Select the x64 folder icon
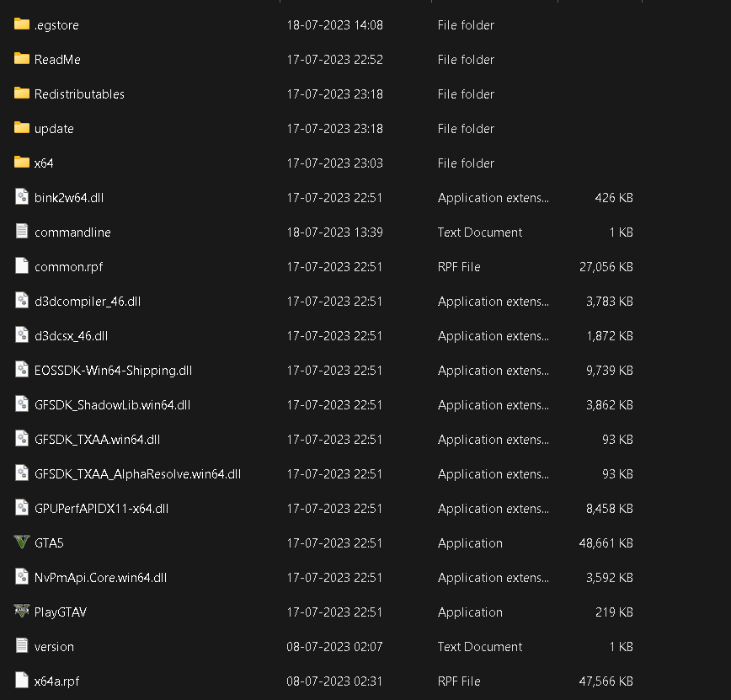731x700 pixels. [x=21, y=162]
